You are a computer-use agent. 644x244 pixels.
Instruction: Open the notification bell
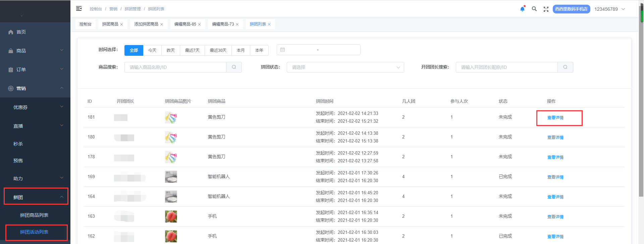[522, 9]
